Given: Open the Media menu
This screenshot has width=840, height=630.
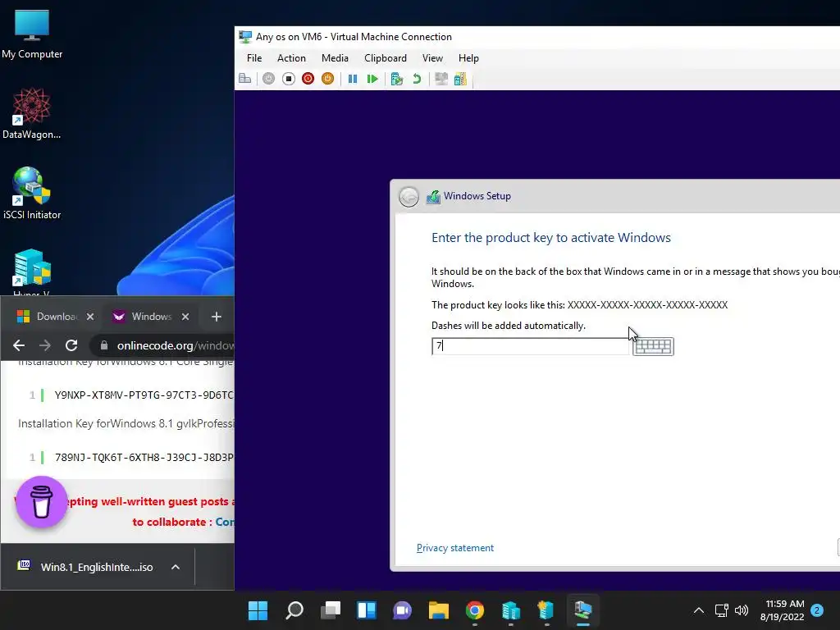Looking at the screenshot, I should (x=335, y=58).
